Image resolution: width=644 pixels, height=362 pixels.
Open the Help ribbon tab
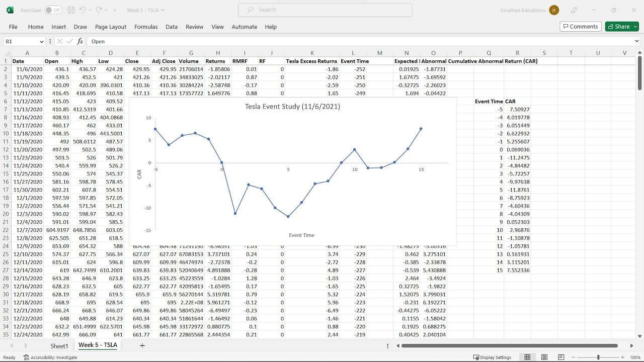click(271, 27)
